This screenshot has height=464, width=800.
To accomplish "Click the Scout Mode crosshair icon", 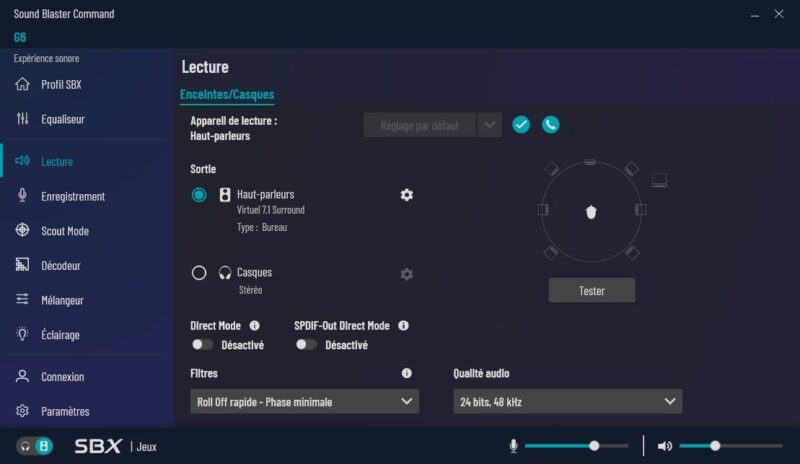I will [x=22, y=230].
